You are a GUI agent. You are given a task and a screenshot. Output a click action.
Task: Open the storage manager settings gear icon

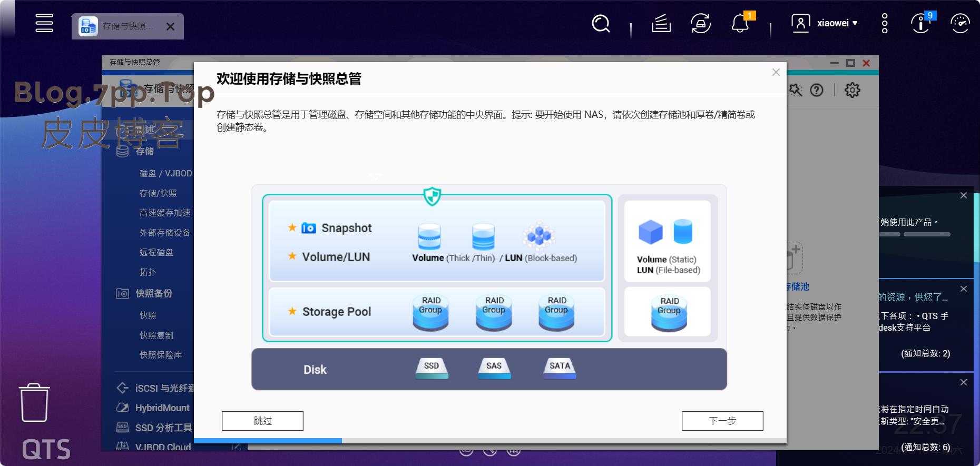pyautogui.click(x=852, y=90)
